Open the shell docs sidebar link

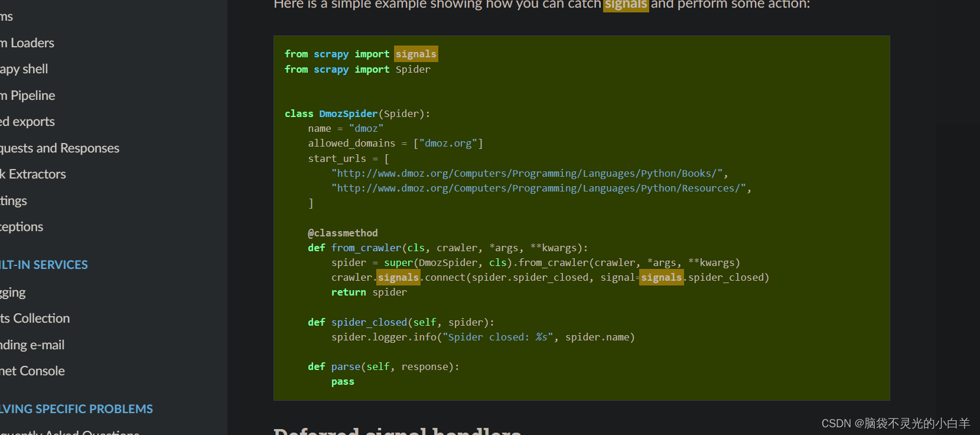[x=24, y=69]
